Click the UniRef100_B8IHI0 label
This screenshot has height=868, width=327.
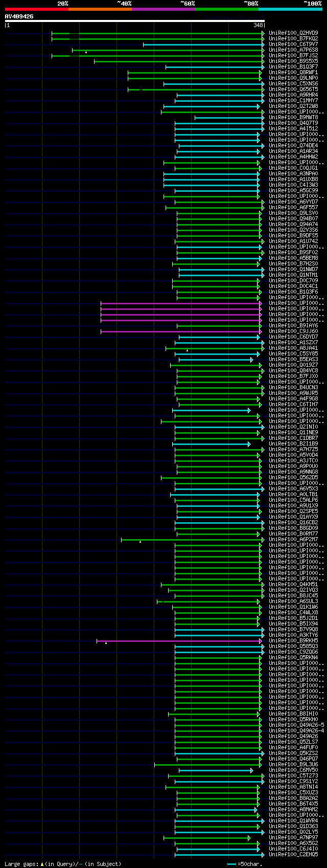(293, 714)
